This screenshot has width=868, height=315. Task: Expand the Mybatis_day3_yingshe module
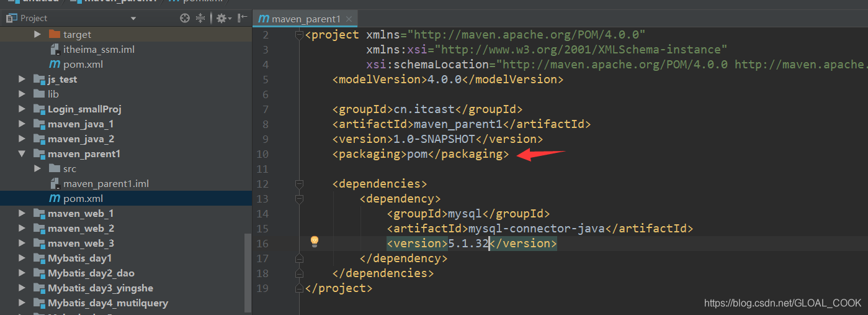[x=22, y=288]
